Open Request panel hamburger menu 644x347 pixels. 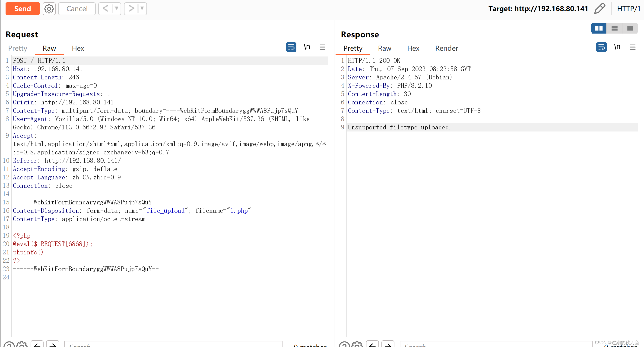coord(323,47)
